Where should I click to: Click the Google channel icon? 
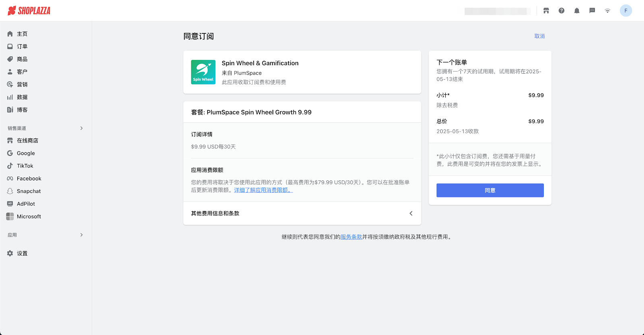point(10,153)
